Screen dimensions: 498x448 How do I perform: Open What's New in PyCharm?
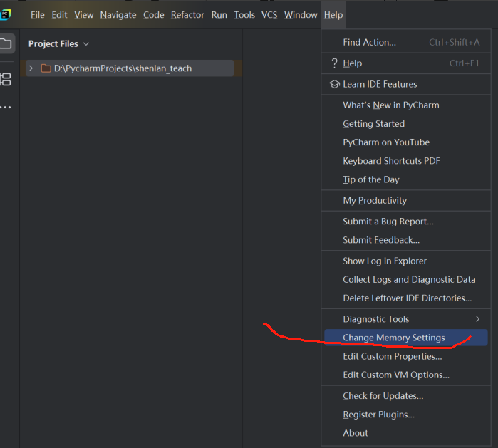coord(406,105)
